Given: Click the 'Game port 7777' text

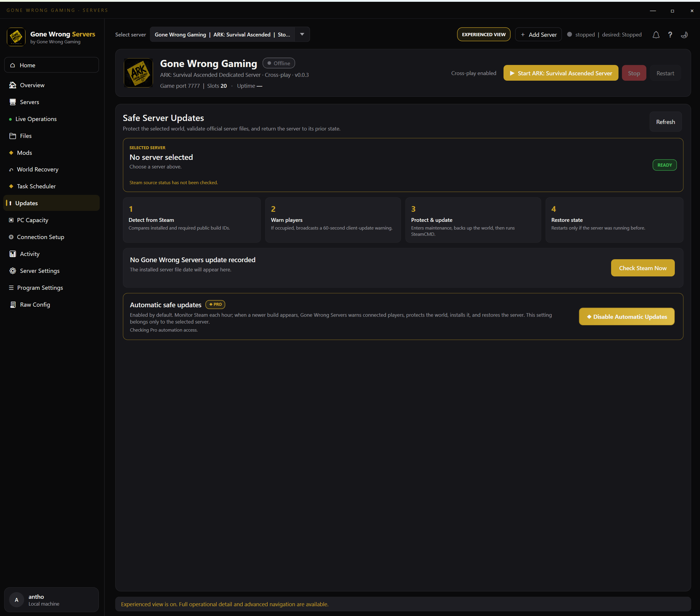Looking at the screenshot, I should coord(180,86).
